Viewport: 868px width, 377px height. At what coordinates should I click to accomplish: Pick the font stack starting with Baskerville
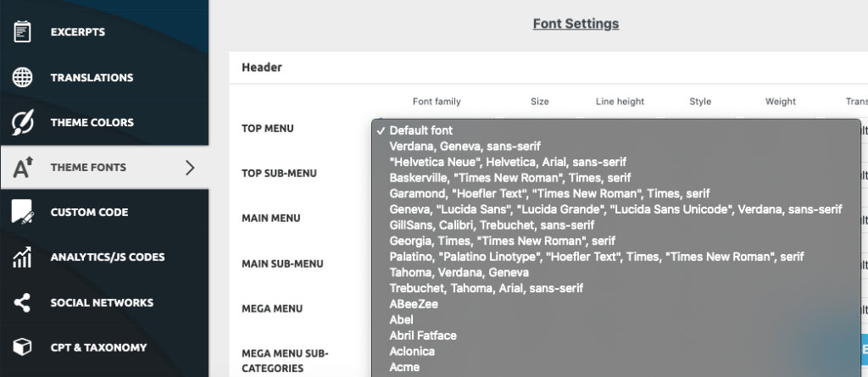tap(616, 178)
